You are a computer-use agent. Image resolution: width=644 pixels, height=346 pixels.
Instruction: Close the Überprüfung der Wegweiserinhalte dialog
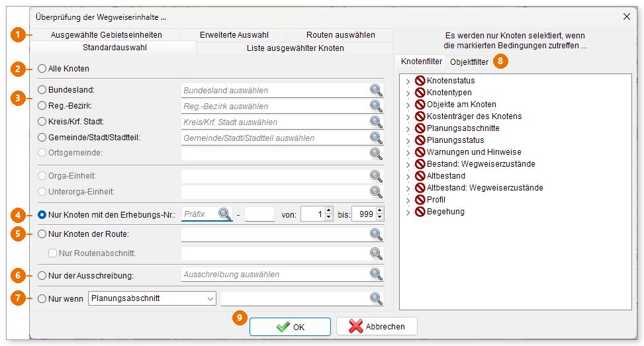coord(626,17)
